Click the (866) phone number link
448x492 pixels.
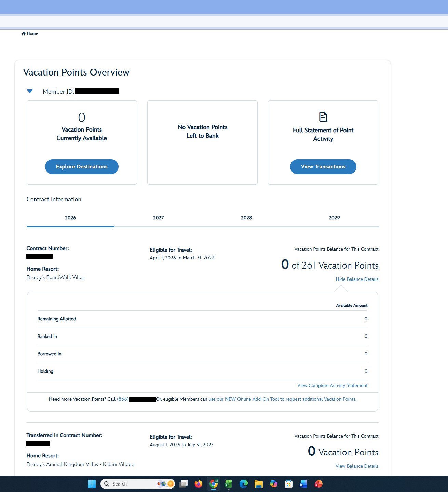click(x=123, y=399)
